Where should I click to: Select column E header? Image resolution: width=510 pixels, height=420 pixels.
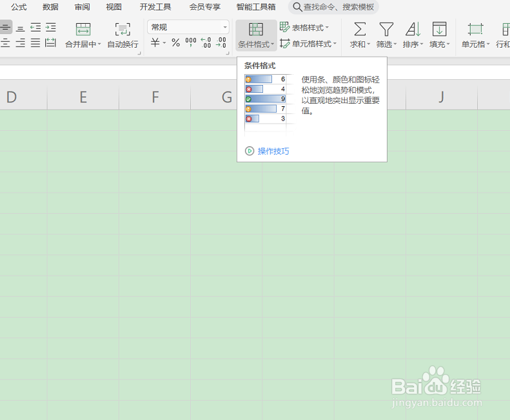point(83,97)
